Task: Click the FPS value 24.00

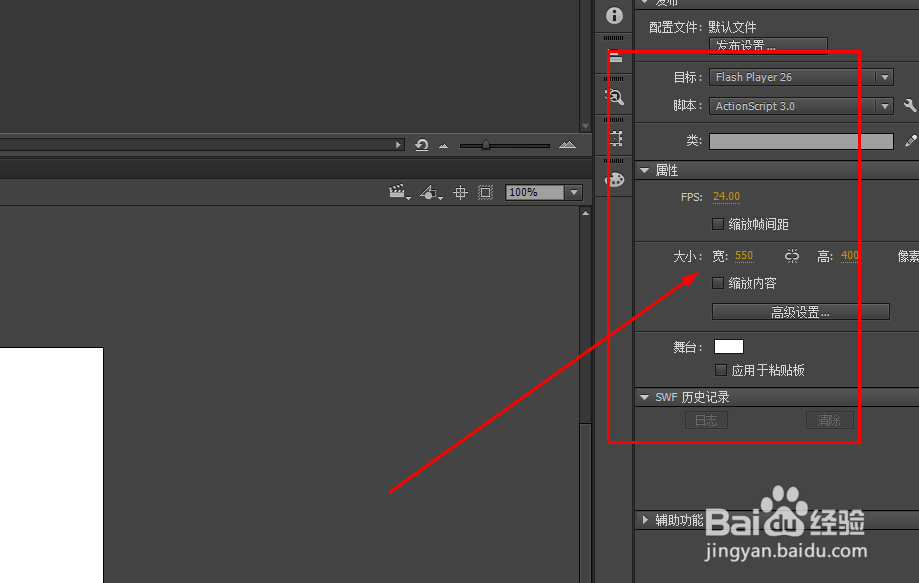Action: click(x=726, y=196)
